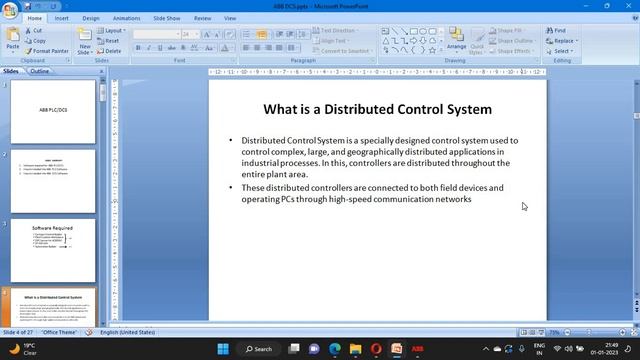Open the Insert ribbon tab
The width and height of the screenshot is (640, 360).
point(62,18)
